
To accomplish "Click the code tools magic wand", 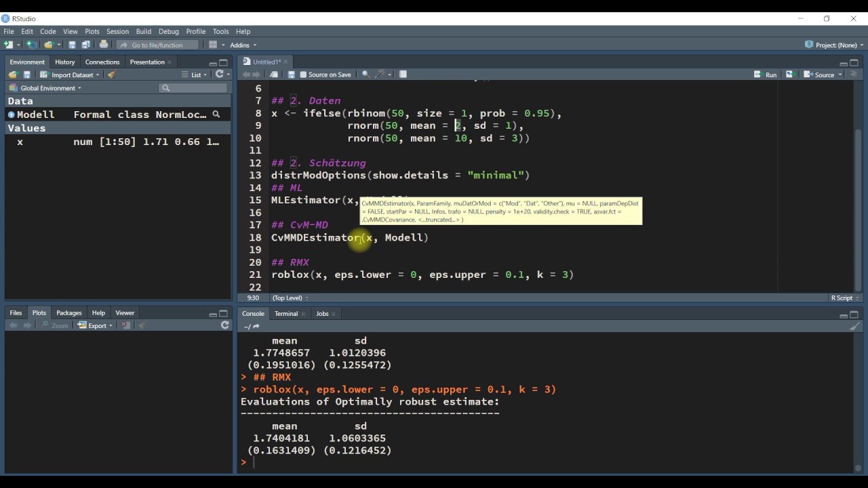I will (x=382, y=75).
